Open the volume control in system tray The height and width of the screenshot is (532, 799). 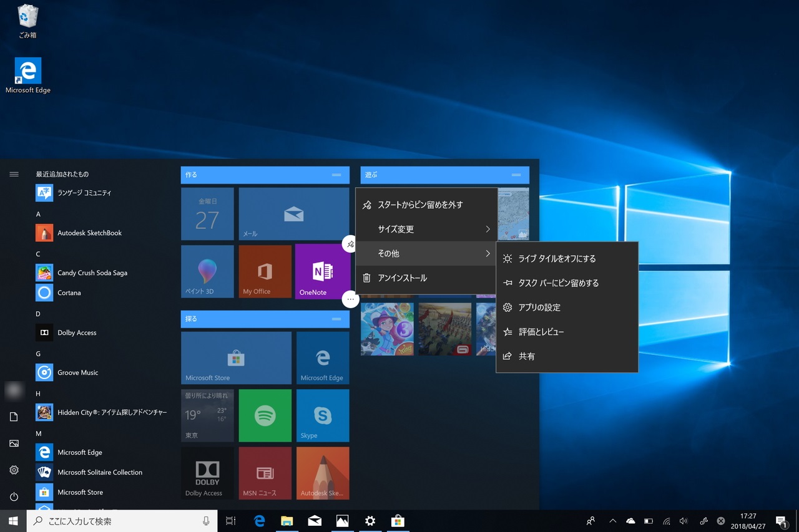tap(684, 521)
